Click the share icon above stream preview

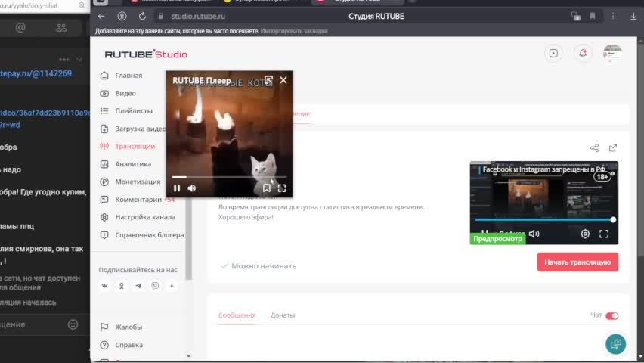[x=594, y=148]
